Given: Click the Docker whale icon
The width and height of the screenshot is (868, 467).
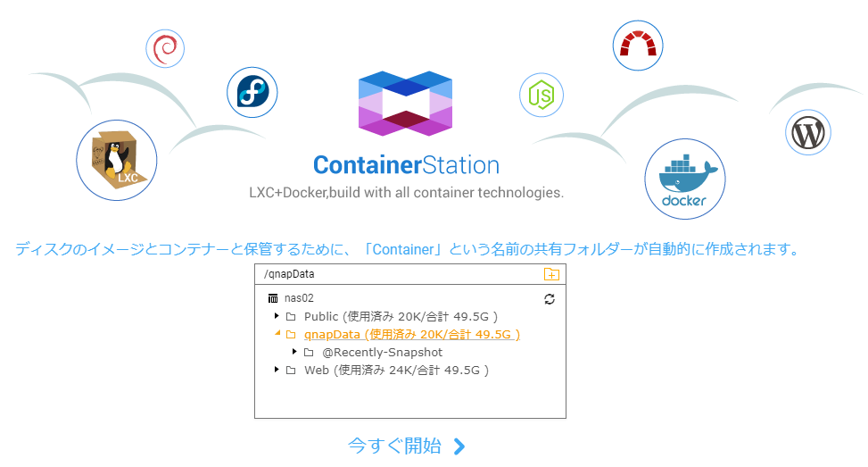Looking at the screenshot, I should 685,179.
